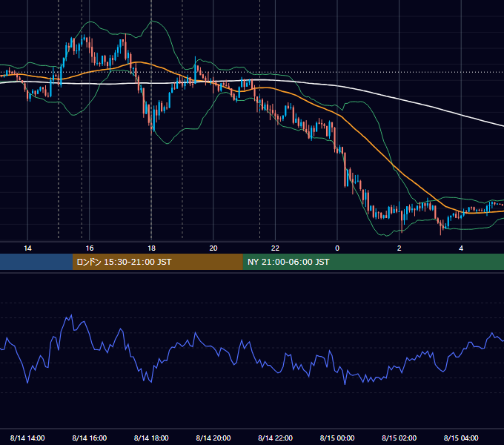Select the NY 21:00-06:00 JST session bar
The image size is (504, 445).
click(x=373, y=262)
